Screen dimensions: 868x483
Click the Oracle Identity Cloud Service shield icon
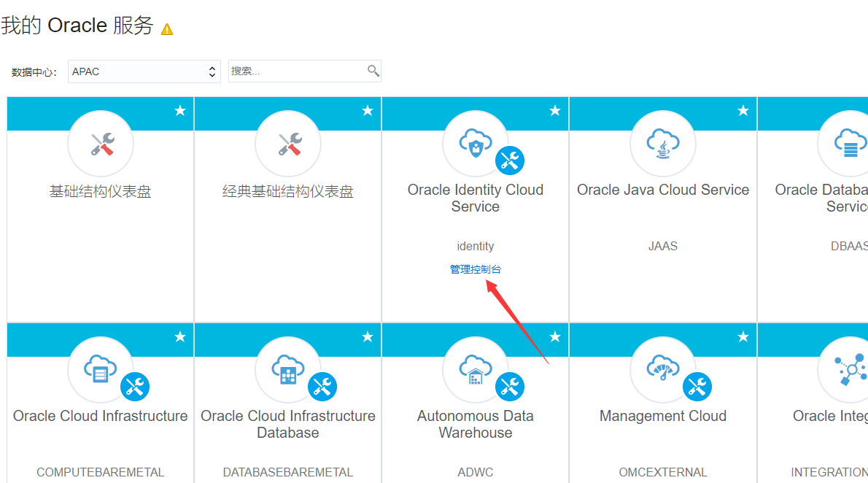pyautogui.click(x=475, y=143)
